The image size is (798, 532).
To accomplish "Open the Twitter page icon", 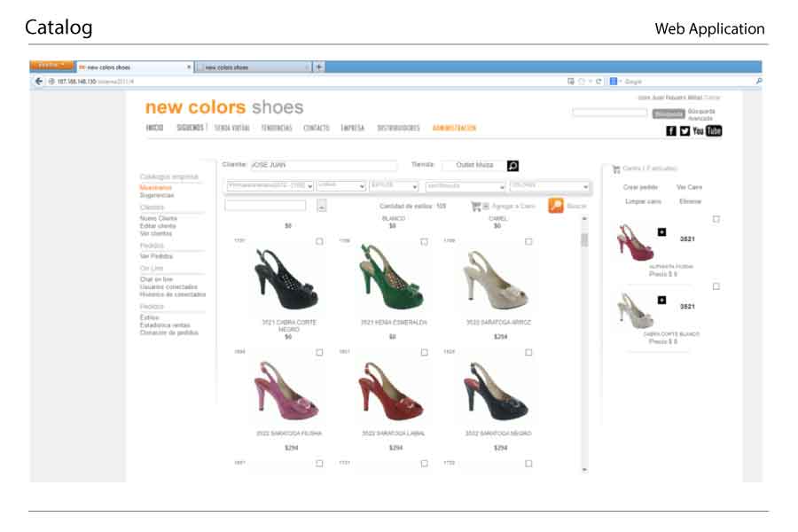I will tap(685, 131).
